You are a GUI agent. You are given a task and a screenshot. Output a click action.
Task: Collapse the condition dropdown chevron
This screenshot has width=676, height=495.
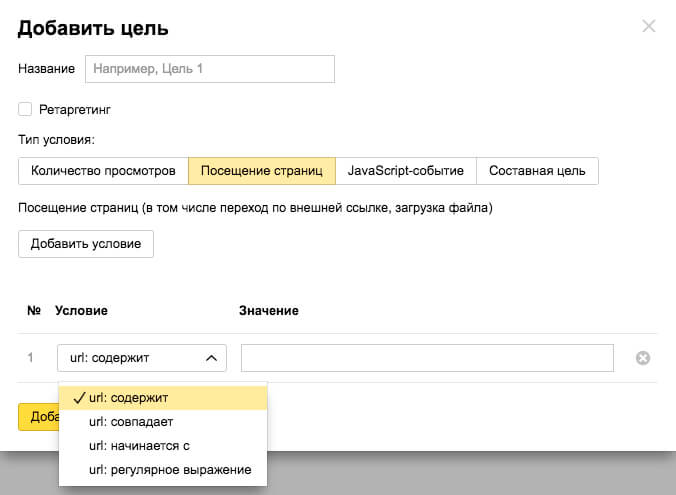point(211,358)
